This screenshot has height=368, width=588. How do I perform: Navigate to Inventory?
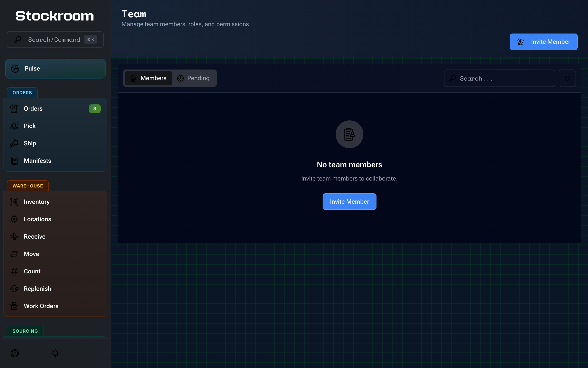[55, 202]
